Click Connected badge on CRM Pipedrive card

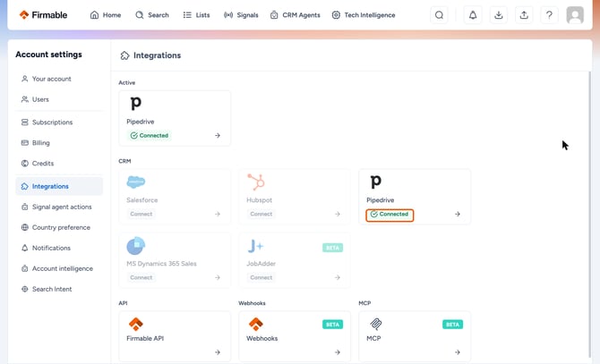point(390,215)
